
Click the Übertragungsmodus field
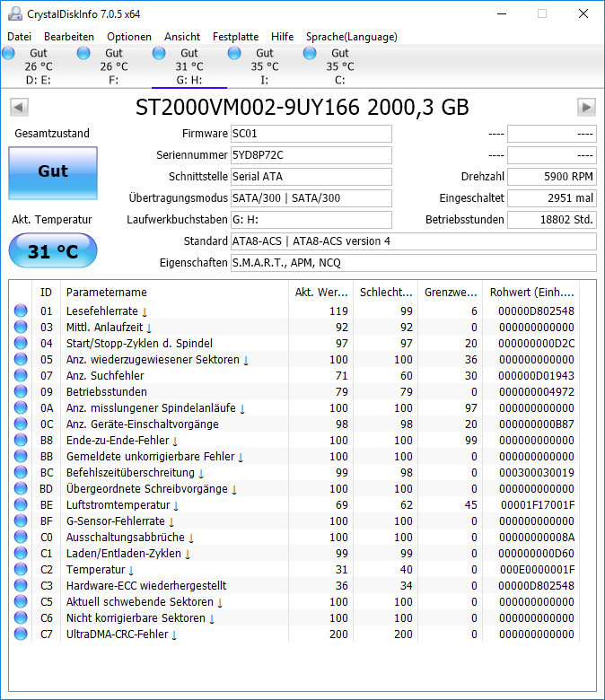click(x=311, y=197)
